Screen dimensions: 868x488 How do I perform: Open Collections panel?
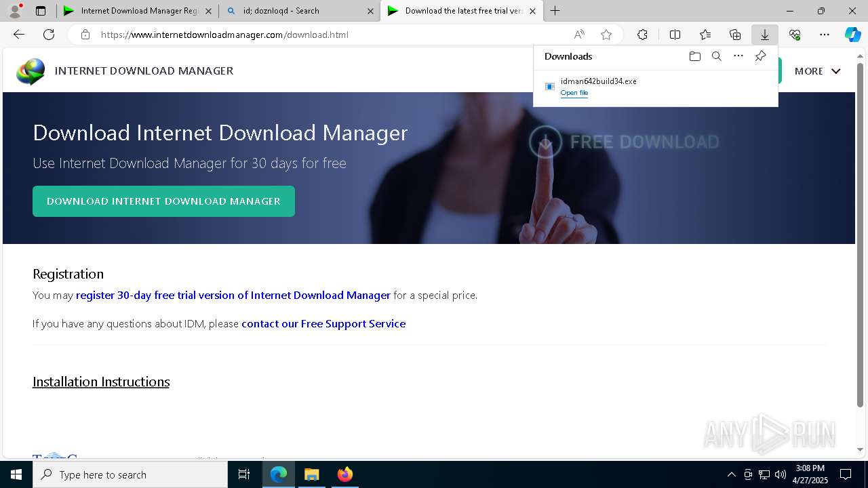click(x=735, y=35)
